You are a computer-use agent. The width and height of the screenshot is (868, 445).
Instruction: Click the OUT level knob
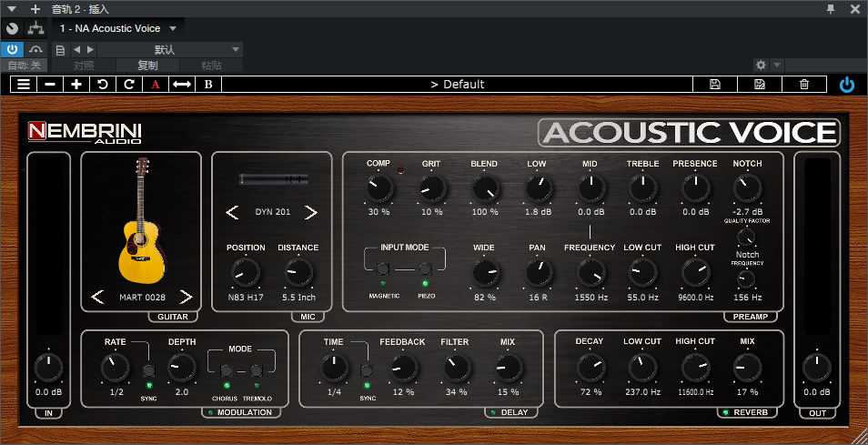click(x=816, y=368)
